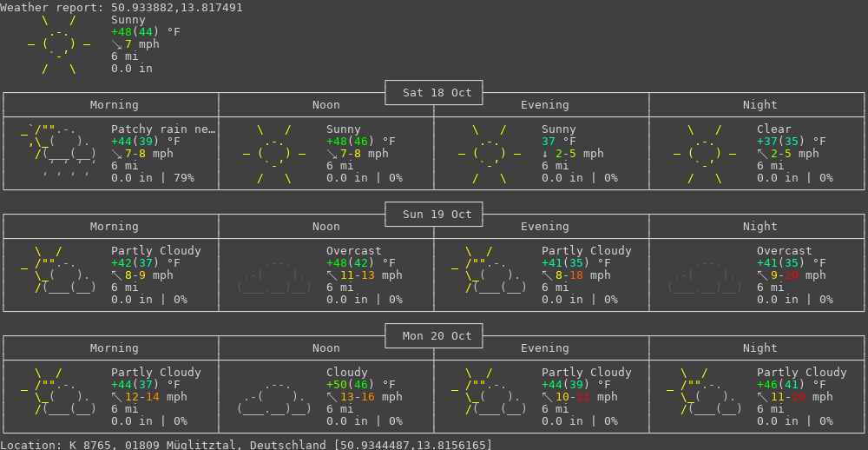This screenshot has width=868, height=450.
Task: Select the sunny icon for Saturday noon
Action: [274, 154]
